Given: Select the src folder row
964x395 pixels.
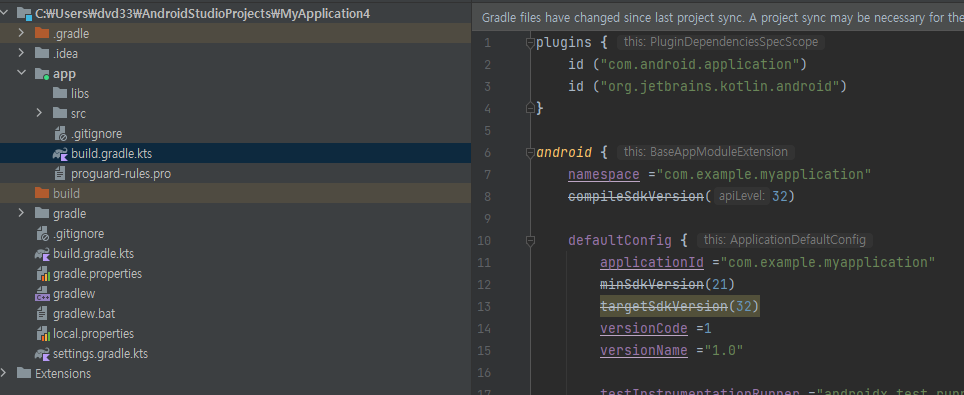Looking at the screenshot, I should 235,113.
